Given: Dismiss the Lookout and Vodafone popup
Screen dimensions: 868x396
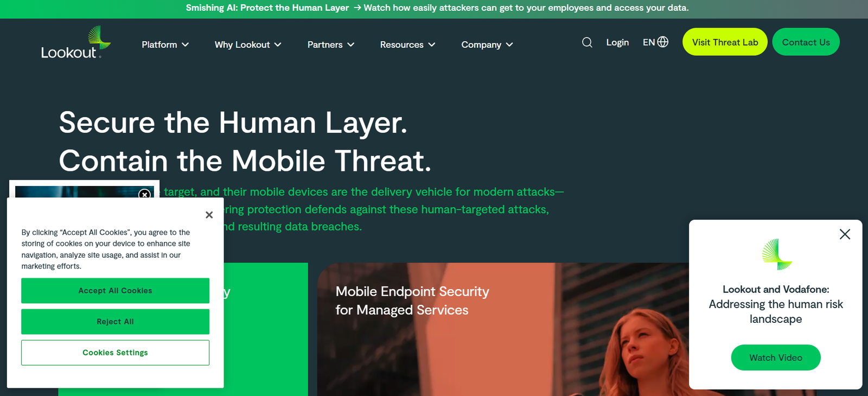Looking at the screenshot, I should point(845,234).
